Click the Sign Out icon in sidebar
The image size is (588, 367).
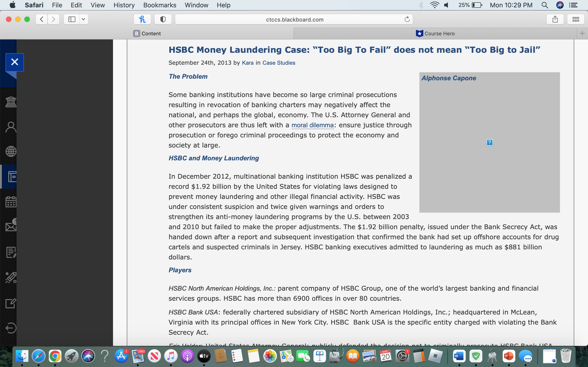[x=11, y=328]
